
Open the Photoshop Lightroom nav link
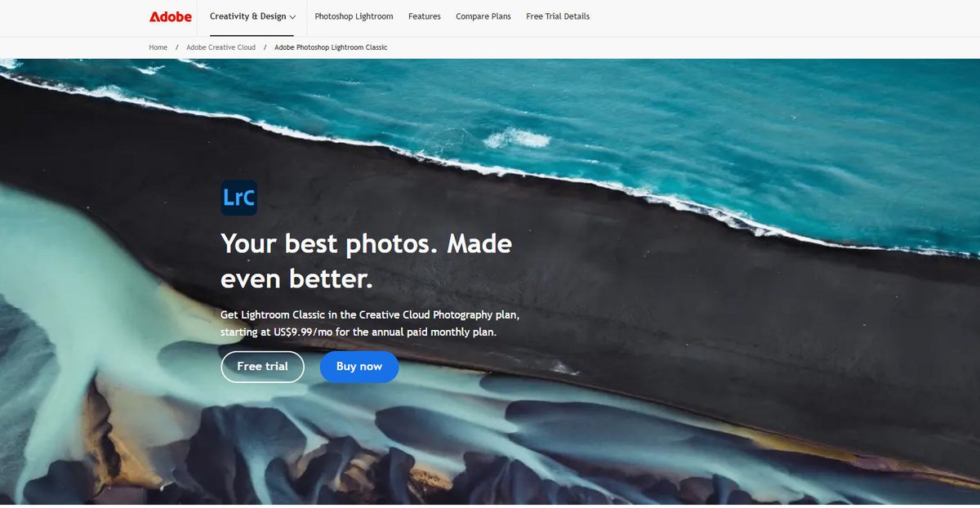tap(354, 16)
